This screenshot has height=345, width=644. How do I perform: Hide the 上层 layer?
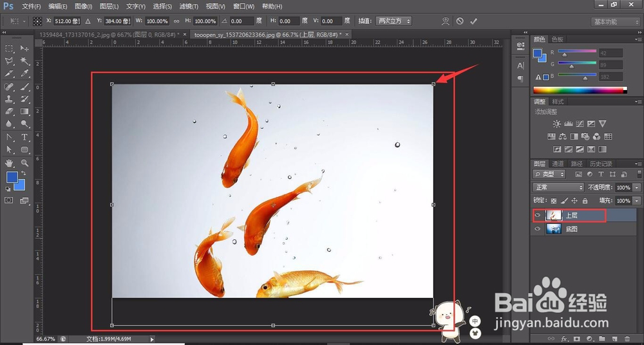pos(537,215)
